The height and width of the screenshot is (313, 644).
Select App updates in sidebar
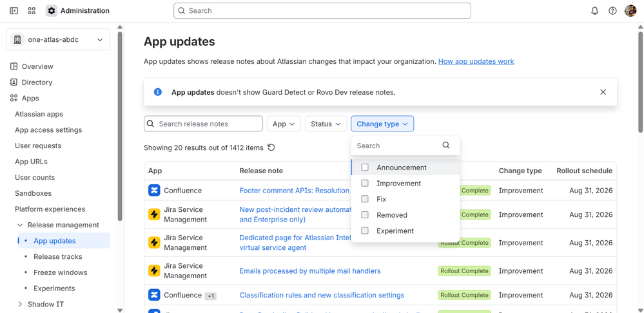tap(64, 241)
